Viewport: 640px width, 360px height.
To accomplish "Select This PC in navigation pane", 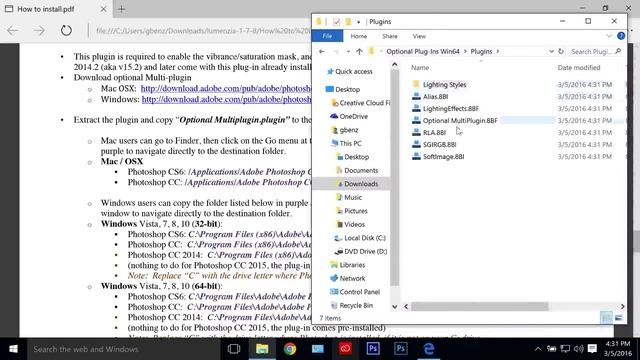I will click(x=346, y=143).
